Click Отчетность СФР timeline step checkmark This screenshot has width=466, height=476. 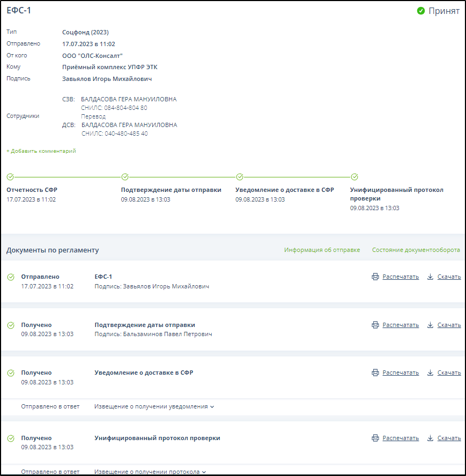click(x=10, y=176)
